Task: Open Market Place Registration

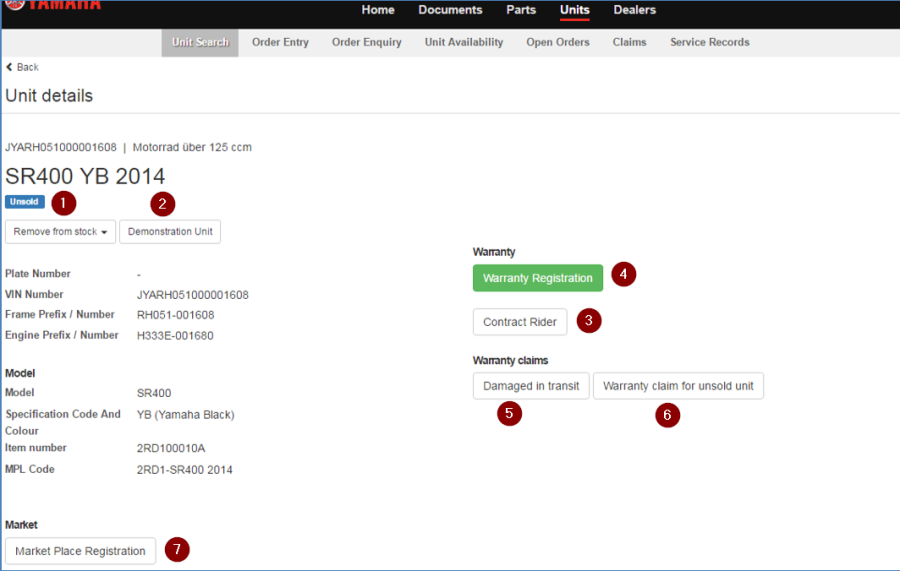Action: tap(80, 551)
